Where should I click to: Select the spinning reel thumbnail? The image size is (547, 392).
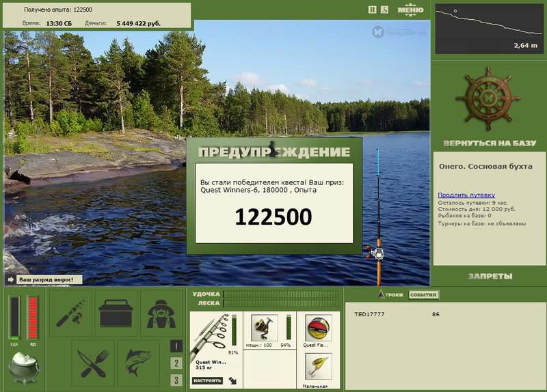coord(265,328)
